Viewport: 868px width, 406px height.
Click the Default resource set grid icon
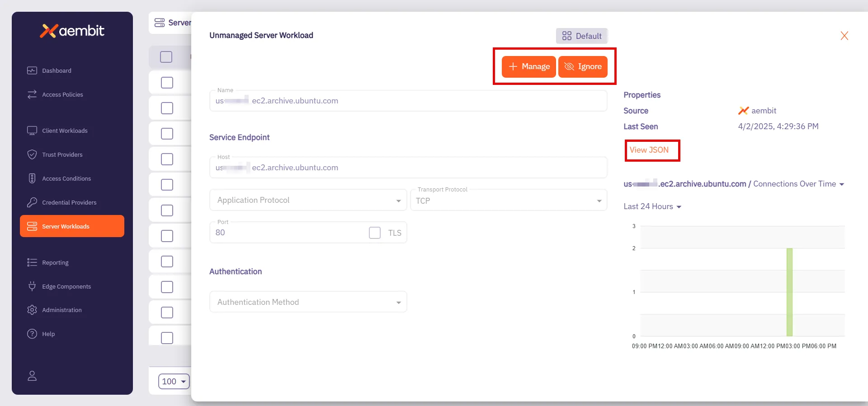(x=567, y=36)
